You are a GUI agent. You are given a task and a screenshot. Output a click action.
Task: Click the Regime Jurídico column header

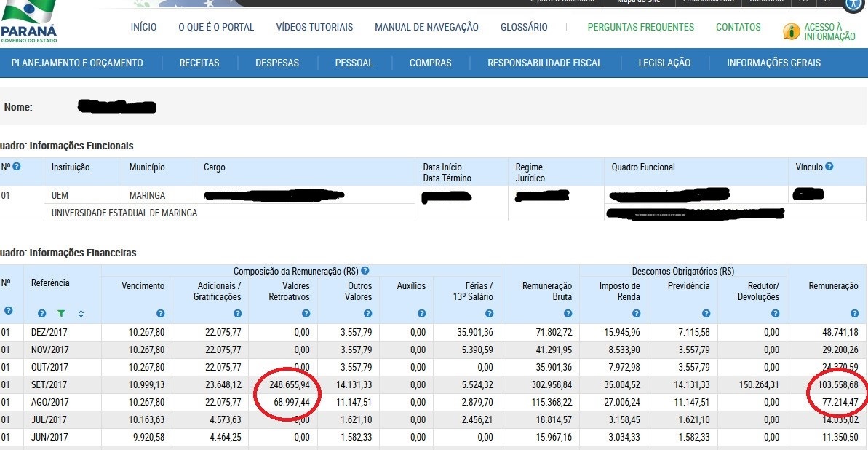tap(530, 173)
